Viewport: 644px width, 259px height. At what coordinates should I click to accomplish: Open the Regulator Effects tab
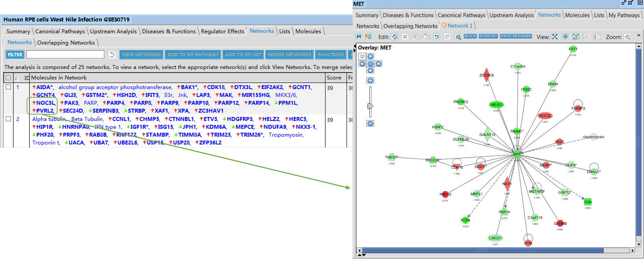[x=222, y=32]
